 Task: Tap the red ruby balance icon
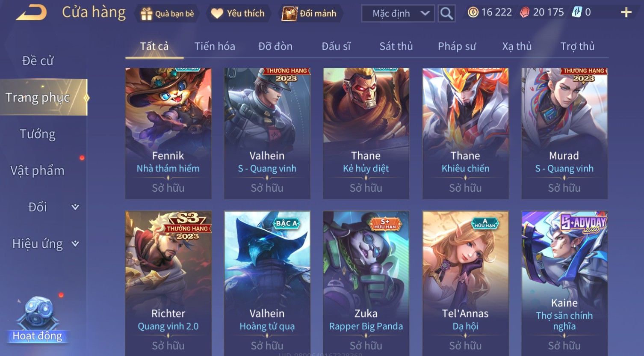(x=525, y=12)
